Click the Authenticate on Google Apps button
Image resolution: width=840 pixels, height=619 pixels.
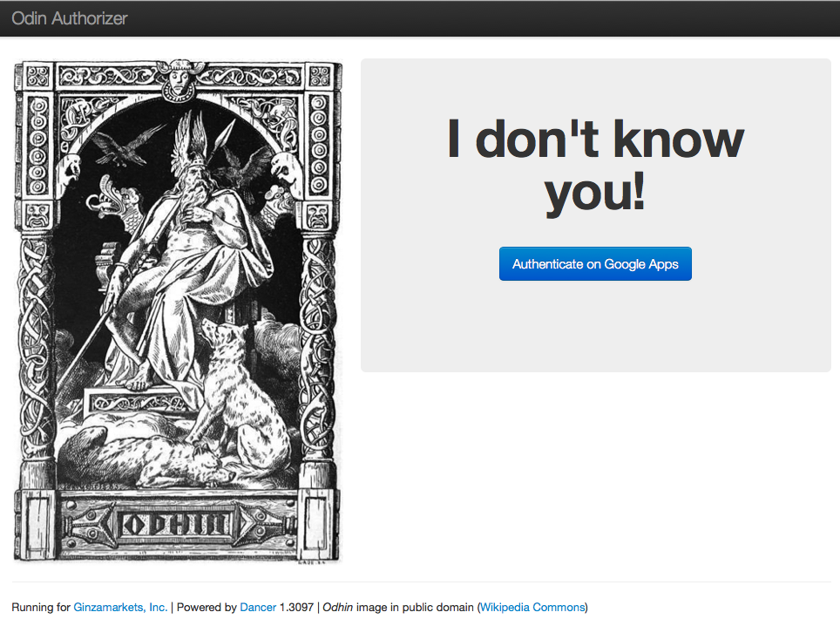coord(595,263)
